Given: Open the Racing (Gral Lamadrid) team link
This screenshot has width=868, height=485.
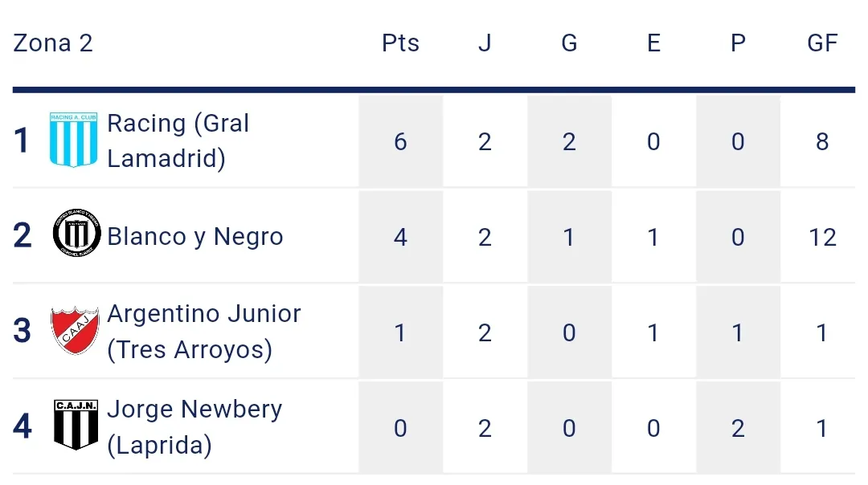Looking at the screenshot, I should click(178, 141).
